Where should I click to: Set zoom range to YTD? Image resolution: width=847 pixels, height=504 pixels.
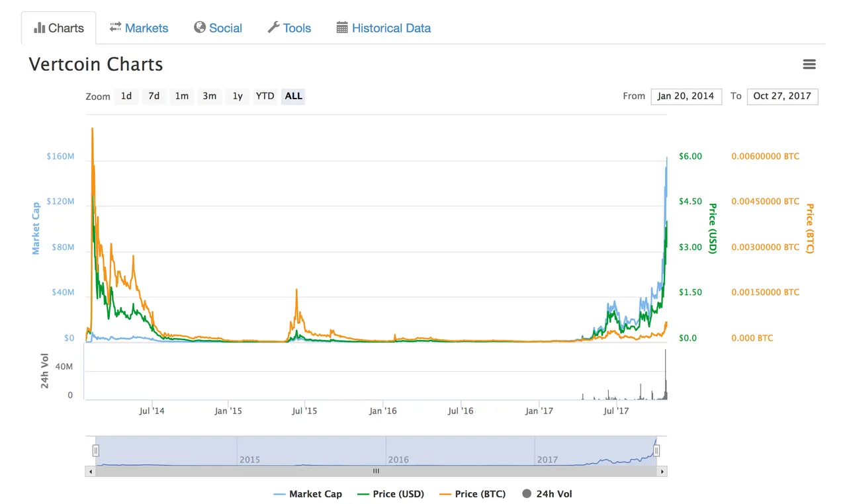[x=265, y=96]
